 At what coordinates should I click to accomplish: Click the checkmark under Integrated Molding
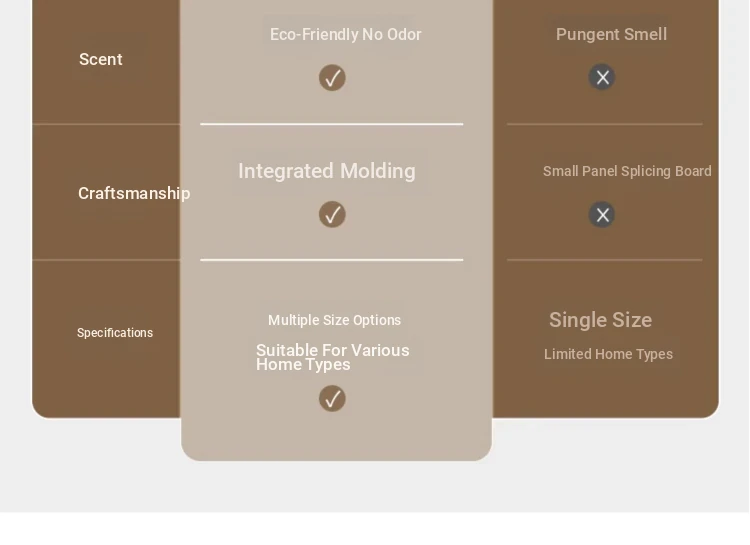(332, 214)
